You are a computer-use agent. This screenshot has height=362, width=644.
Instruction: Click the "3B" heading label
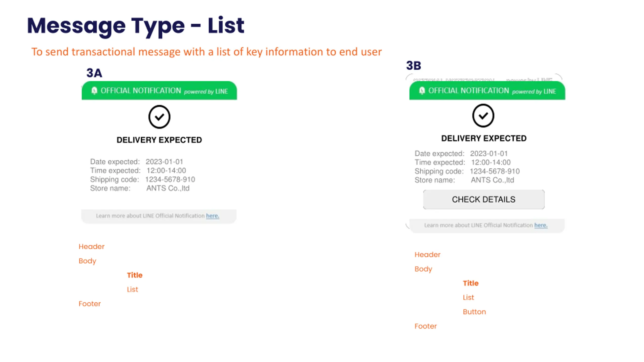(x=414, y=66)
